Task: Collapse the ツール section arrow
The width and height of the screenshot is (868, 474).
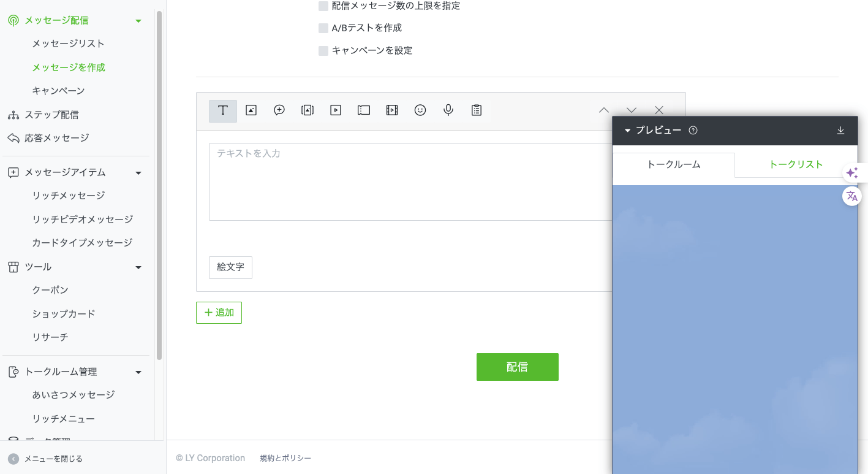Action: (138, 267)
